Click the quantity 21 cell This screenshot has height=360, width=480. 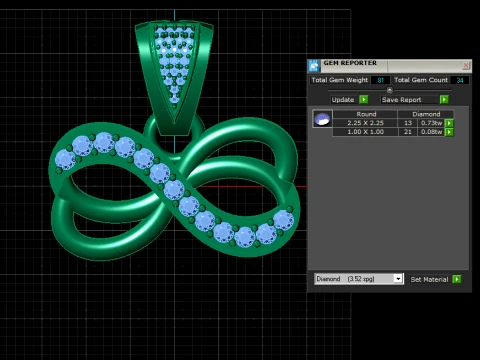408,132
